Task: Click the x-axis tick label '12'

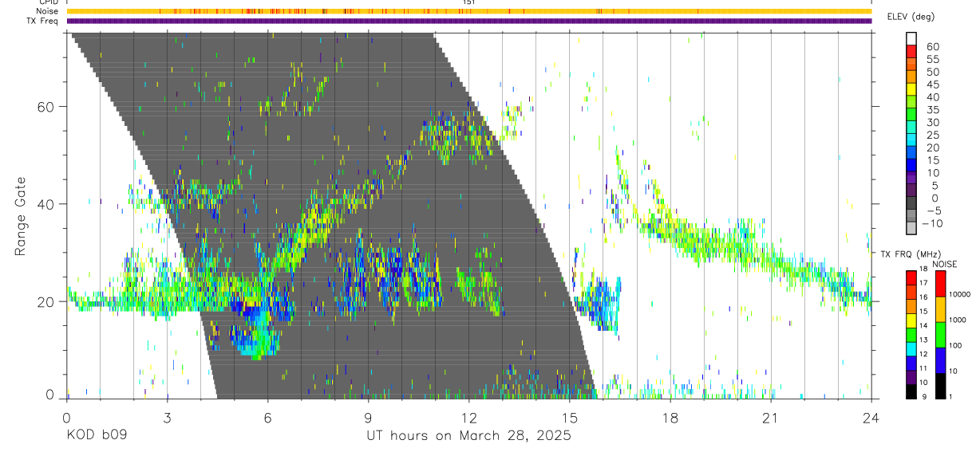Action: click(x=468, y=417)
